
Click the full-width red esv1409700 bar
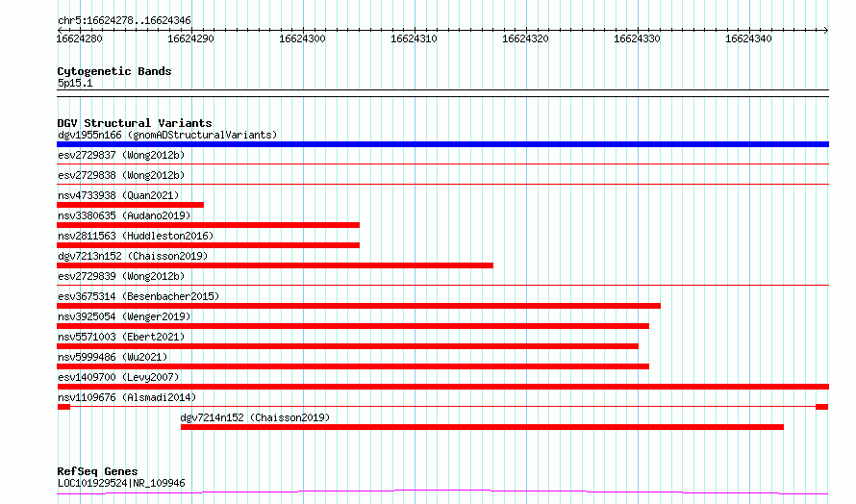(442, 387)
